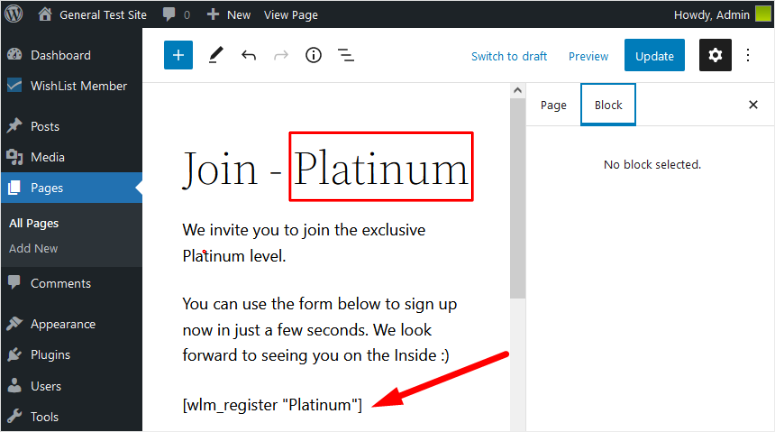
Task: Click the Preview button
Action: click(x=588, y=56)
